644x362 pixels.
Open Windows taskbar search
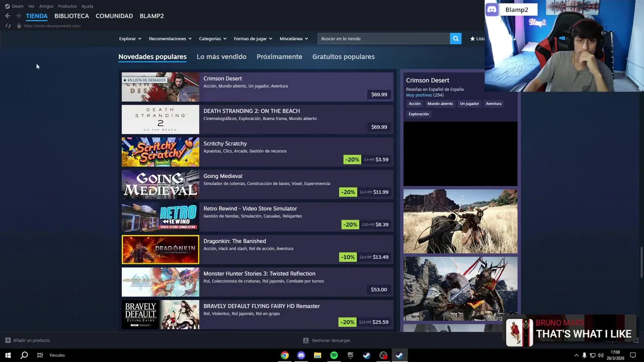[24, 355]
